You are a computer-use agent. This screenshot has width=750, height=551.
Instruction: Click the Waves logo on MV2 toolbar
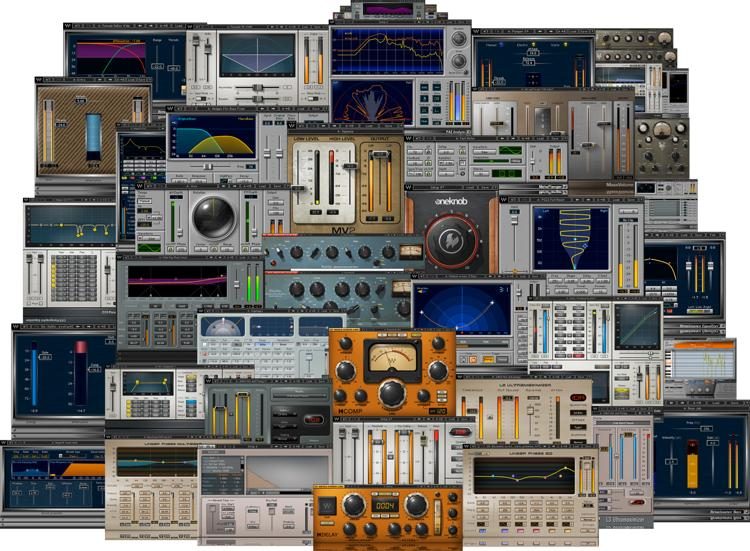pos(290,126)
